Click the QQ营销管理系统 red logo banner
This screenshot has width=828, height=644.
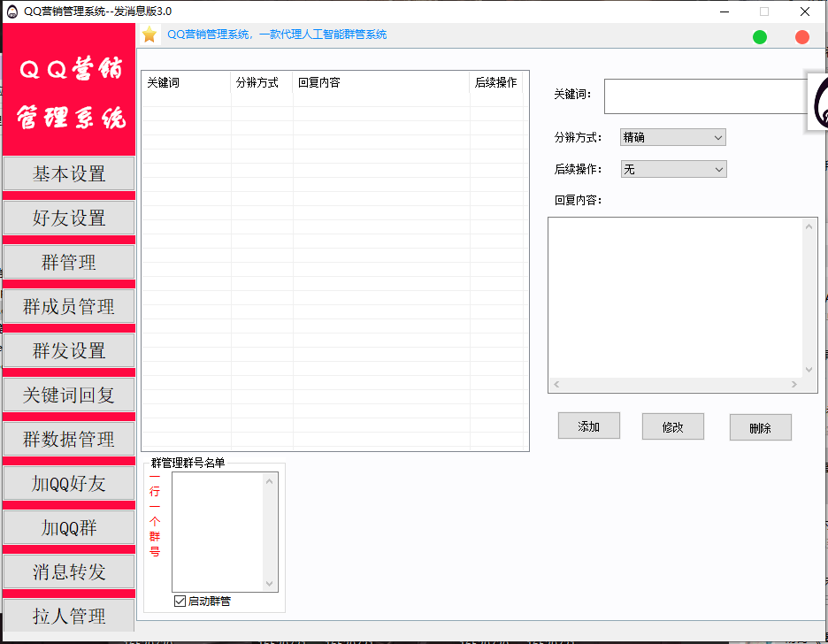pyautogui.click(x=69, y=89)
